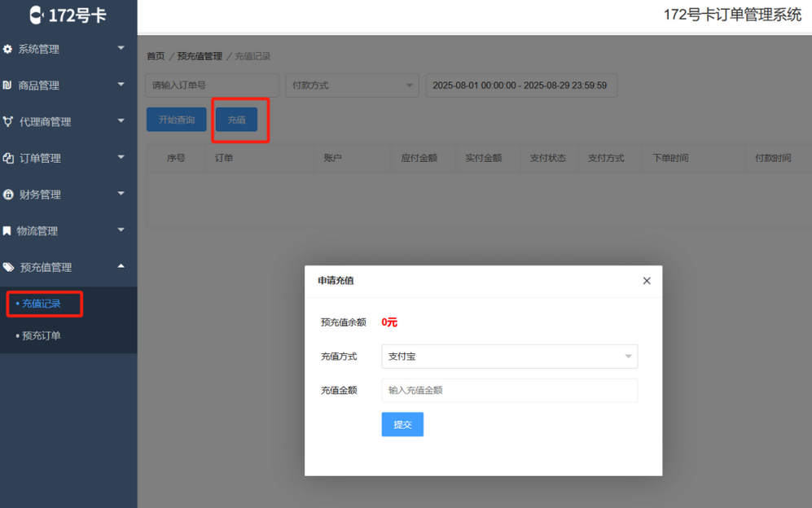Click the 订单管理 clipboard icon

pyautogui.click(x=10, y=158)
